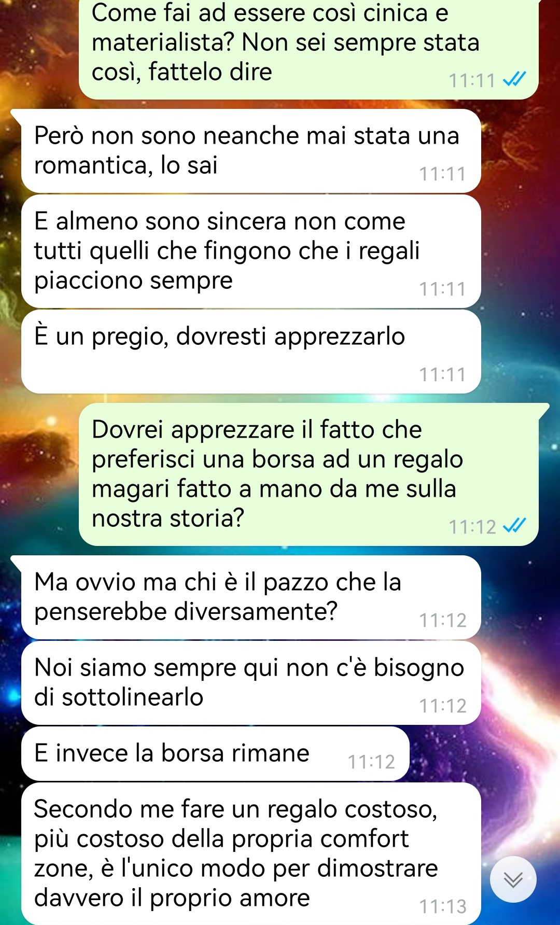Tap 11:12 timestamp beside 'di sottolinearlo'

(x=443, y=706)
